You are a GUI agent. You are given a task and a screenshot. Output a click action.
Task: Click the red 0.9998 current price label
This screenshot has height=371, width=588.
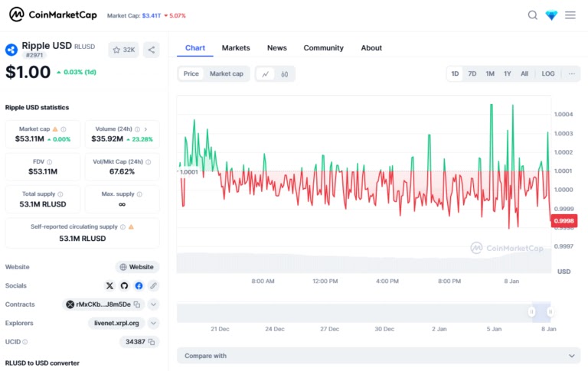(x=564, y=221)
